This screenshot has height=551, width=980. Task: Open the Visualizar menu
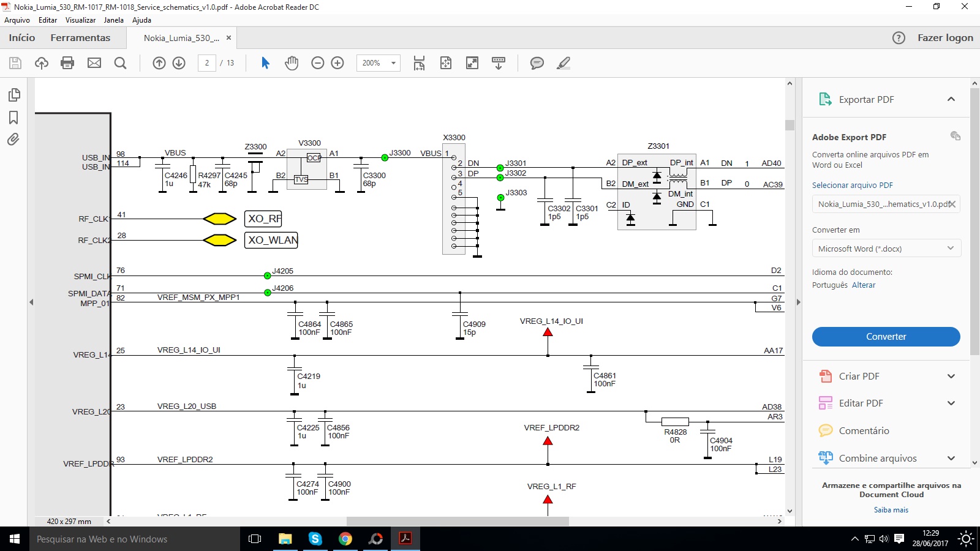[x=80, y=20]
